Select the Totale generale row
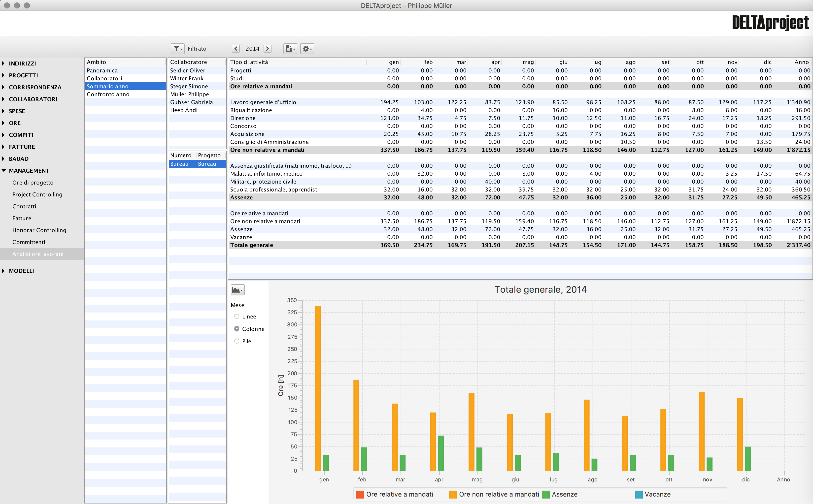This screenshot has height=504, width=813. click(x=520, y=245)
